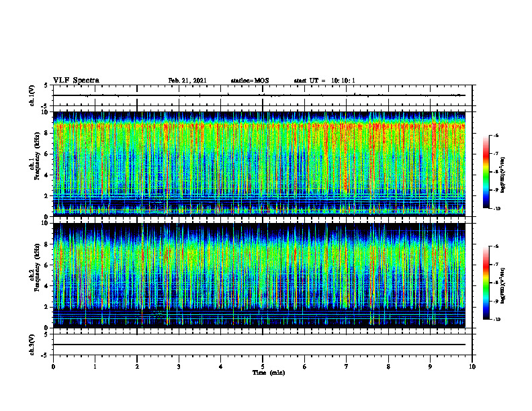The width and height of the screenshot is (532, 411).
Task: Click the "3" tick on the time axis
Action: 179,367
